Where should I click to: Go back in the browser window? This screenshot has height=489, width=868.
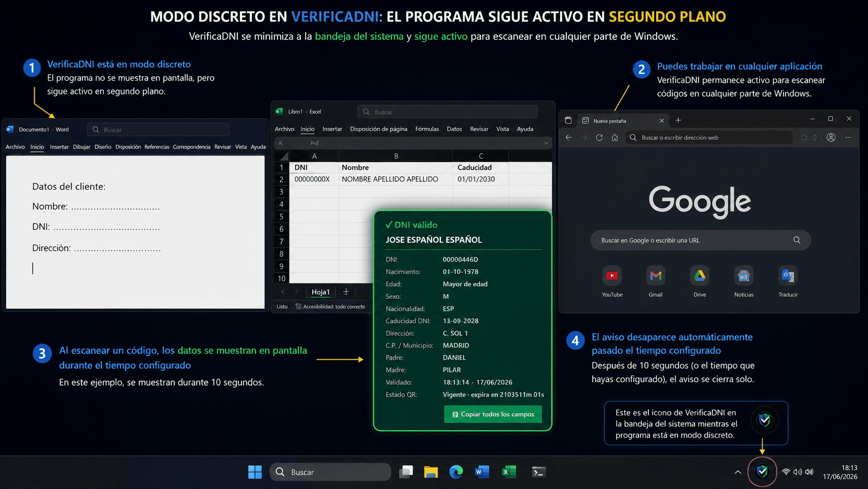(568, 138)
